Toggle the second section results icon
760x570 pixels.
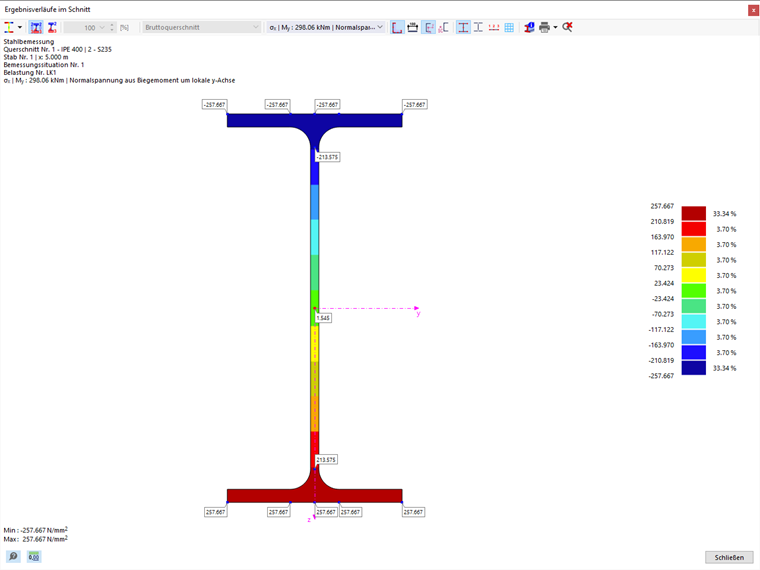click(52, 28)
